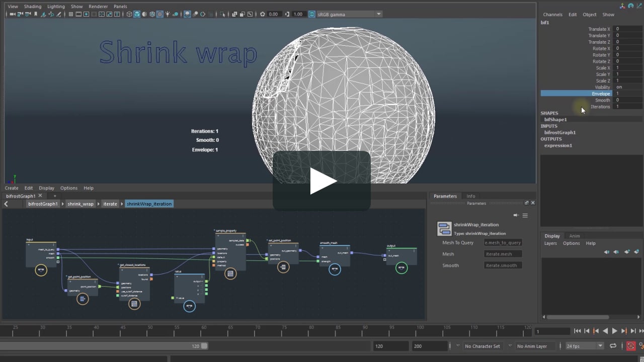Screen dimensions: 644x362
Task: Go to start of playback range
Action: [578, 331]
